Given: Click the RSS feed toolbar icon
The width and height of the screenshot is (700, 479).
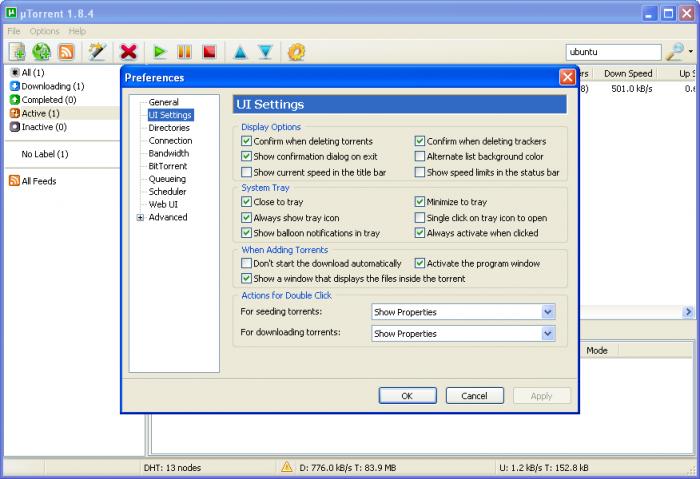Looking at the screenshot, I should 66,51.
